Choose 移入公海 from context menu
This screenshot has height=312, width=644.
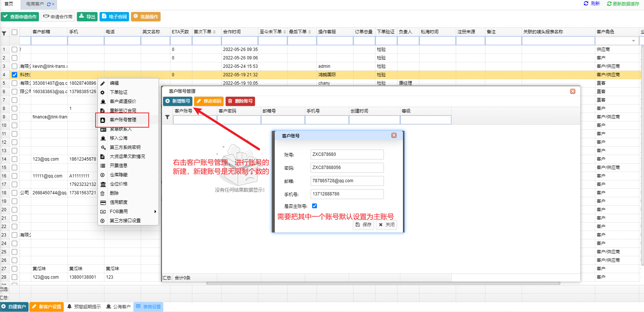point(118,138)
